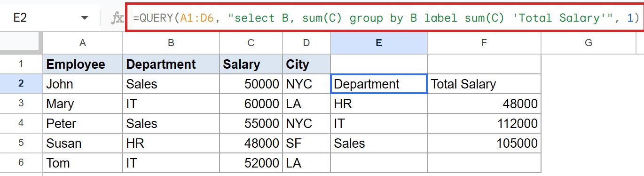This screenshot has width=644, height=176.
Task: Click the salary cell 60000
Action: click(251, 104)
